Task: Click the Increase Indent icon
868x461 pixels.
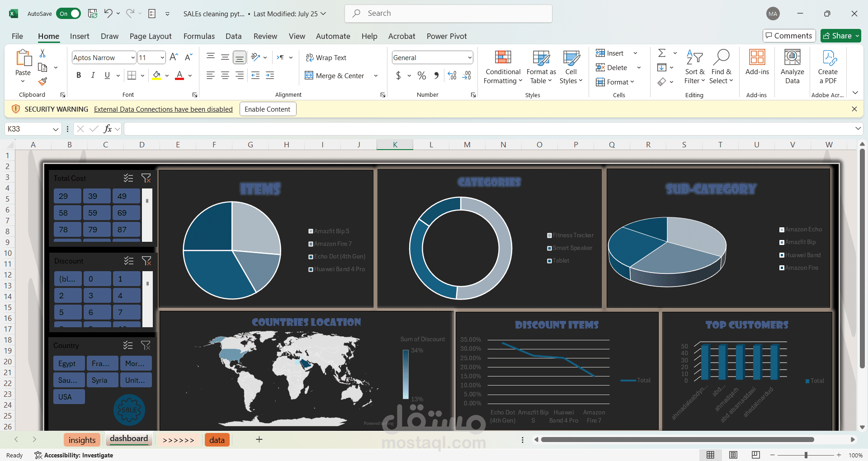Action: [x=270, y=75]
